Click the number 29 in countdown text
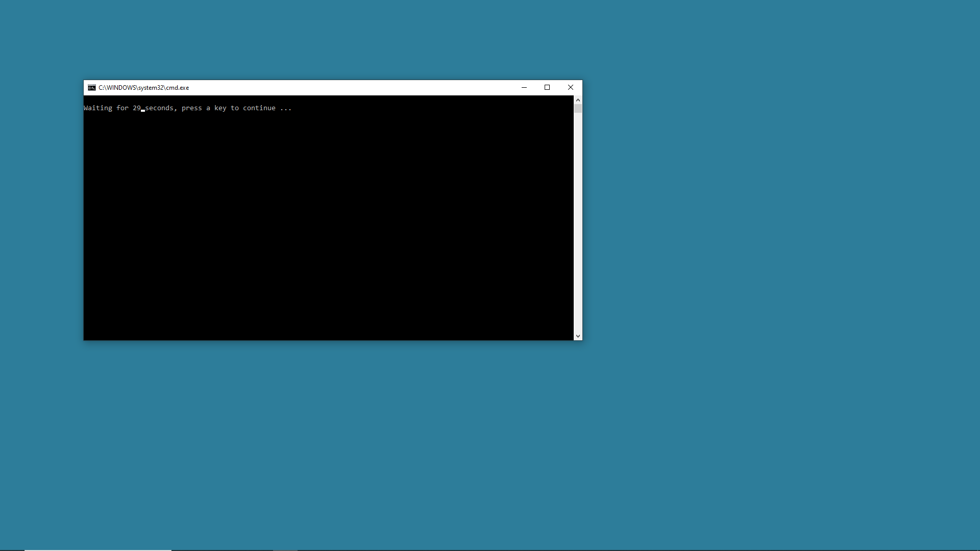This screenshot has width=980, height=551. (x=136, y=108)
